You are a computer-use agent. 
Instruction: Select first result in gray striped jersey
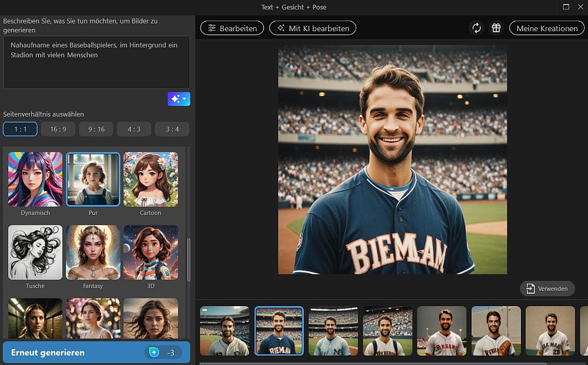pyautogui.click(x=224, y=331)
